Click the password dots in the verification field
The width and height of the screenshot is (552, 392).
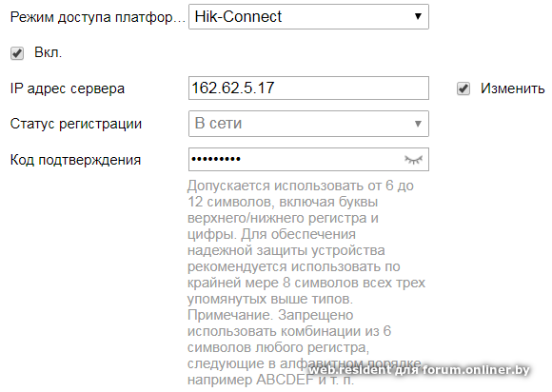[216, 159]
